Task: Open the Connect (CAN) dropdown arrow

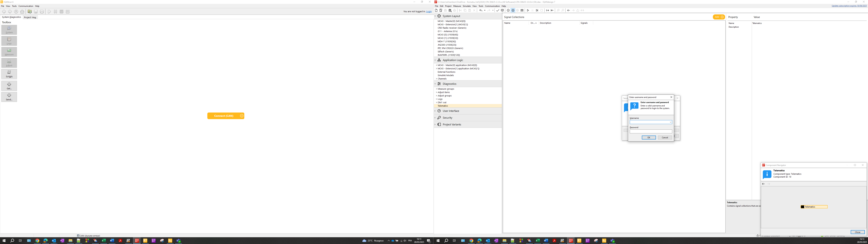Action: [x=242, y=116]
